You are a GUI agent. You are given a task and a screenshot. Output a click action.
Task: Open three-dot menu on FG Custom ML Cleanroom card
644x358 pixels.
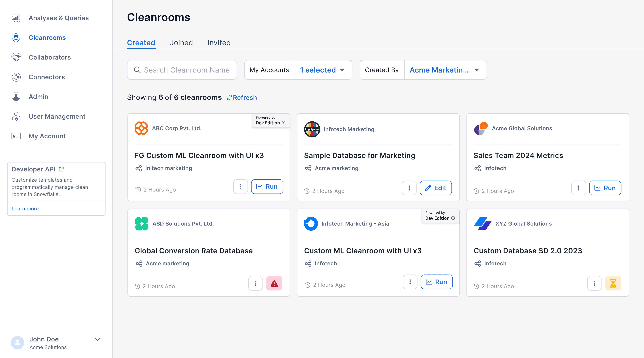[240, 187]
